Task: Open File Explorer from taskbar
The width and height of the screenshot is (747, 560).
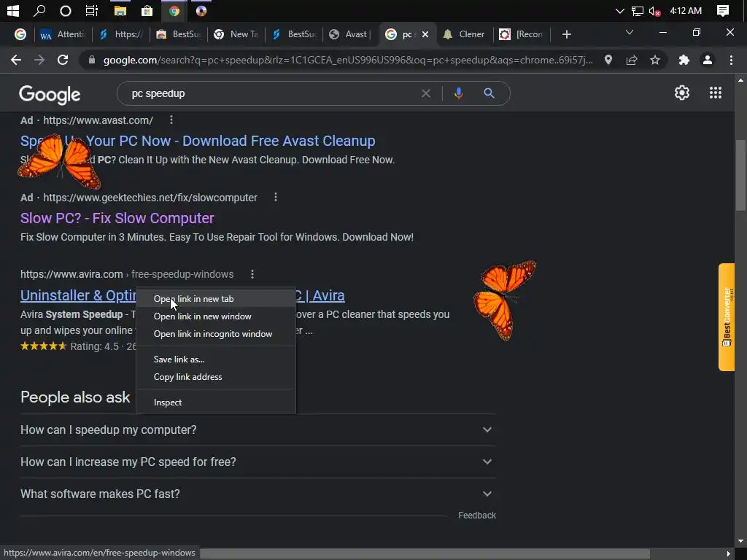Action: [120, 11]
